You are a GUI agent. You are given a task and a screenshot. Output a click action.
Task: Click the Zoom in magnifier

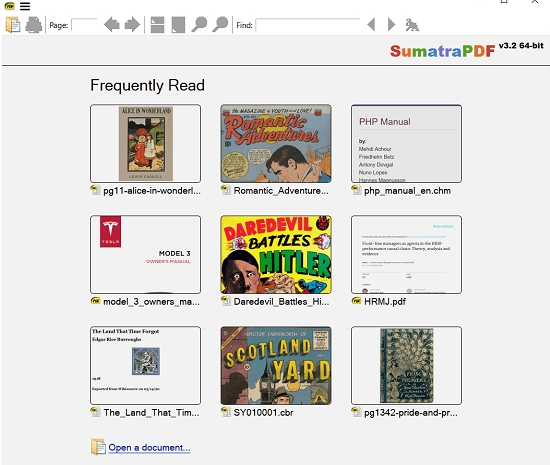click(x=220, y=25)
